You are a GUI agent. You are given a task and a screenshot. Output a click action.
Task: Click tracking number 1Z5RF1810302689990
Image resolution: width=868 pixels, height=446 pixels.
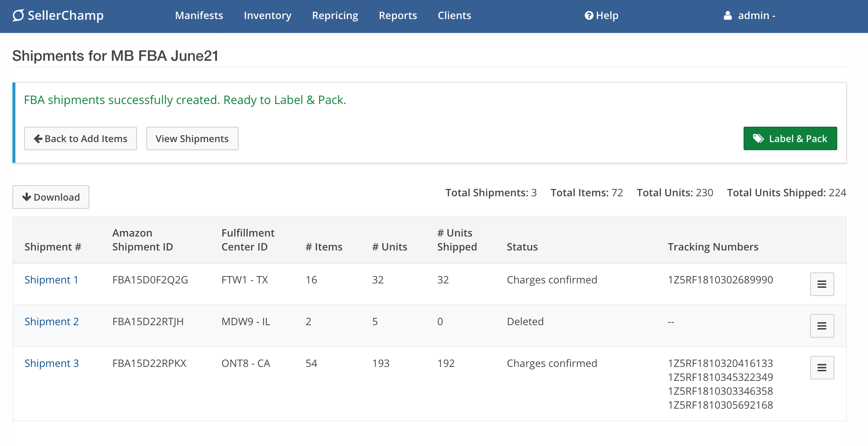(720, 280)
